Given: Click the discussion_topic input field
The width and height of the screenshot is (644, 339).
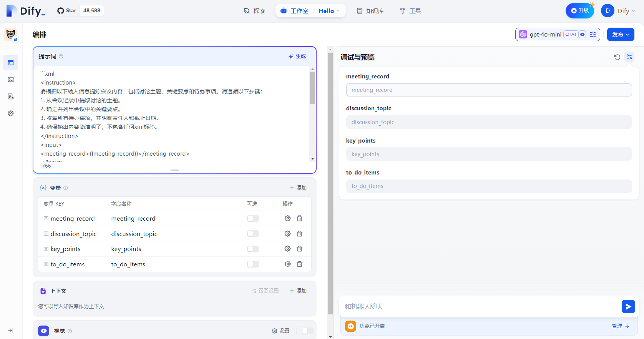Looking at the screenshot, I should click(x=489, y=122).
